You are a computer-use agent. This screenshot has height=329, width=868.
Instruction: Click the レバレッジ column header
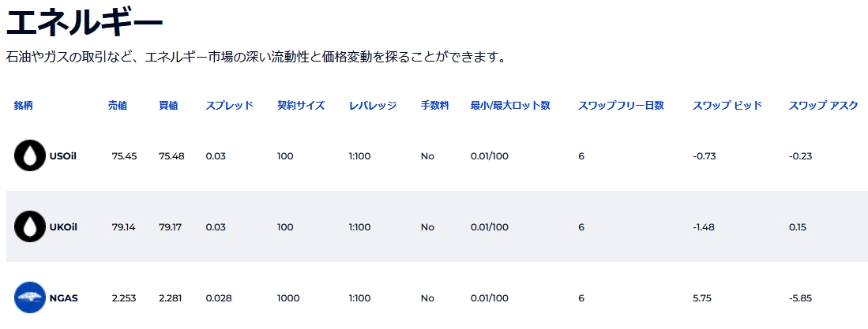pyautogui.click(x=373, y=106)
